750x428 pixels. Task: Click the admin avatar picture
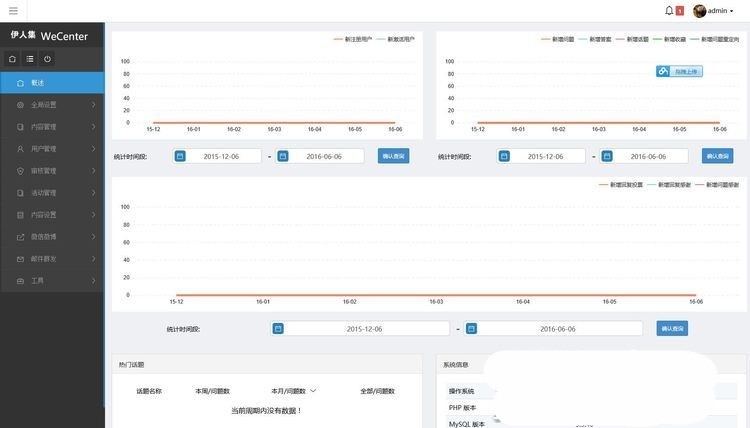[x=699, y=11]
